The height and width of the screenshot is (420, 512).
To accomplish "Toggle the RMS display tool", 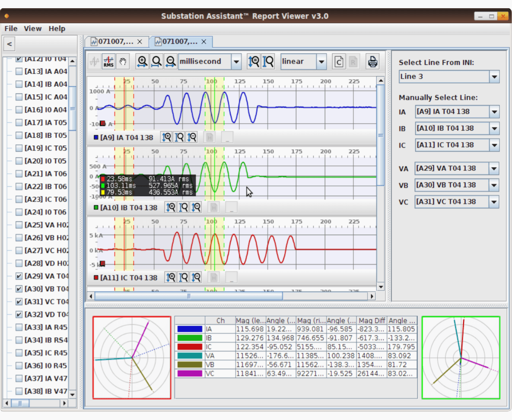I will click(x=108, y=61).
